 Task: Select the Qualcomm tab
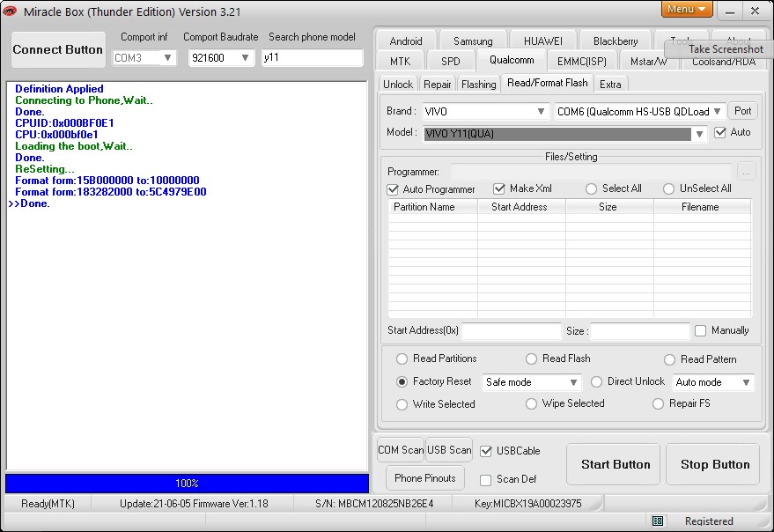pos(512,60)
